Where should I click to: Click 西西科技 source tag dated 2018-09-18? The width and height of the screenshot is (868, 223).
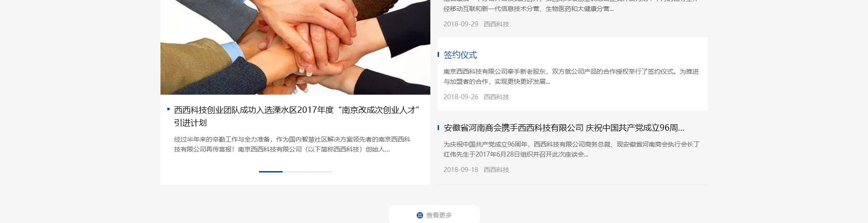point(496,170)
